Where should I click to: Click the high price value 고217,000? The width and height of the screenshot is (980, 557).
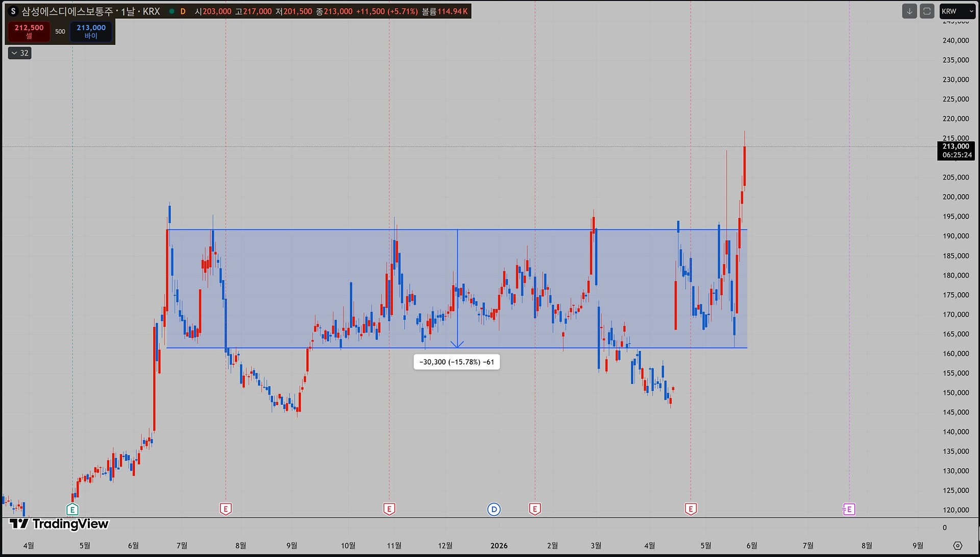(253, 11)
